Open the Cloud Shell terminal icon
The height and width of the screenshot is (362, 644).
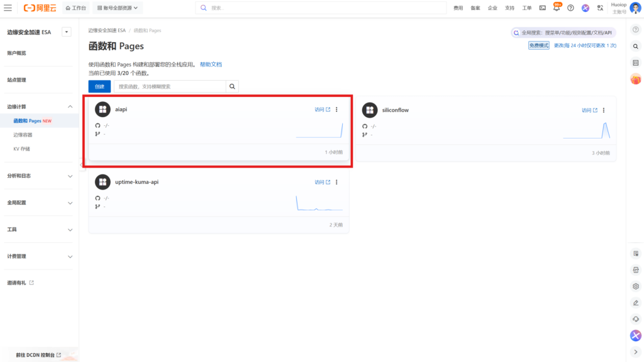[x=542, y=8]
